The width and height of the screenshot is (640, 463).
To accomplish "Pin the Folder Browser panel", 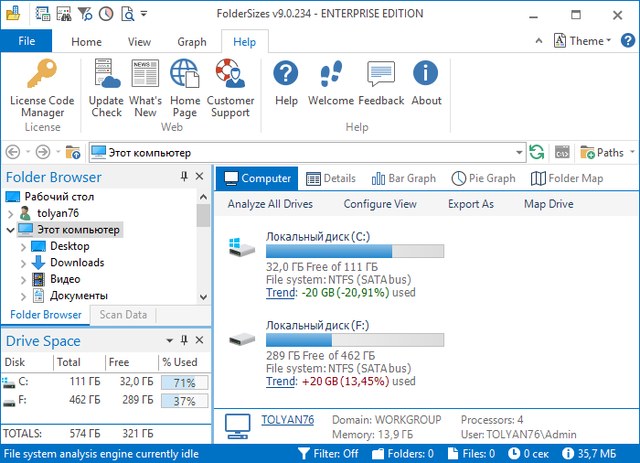I will [184, 177].
